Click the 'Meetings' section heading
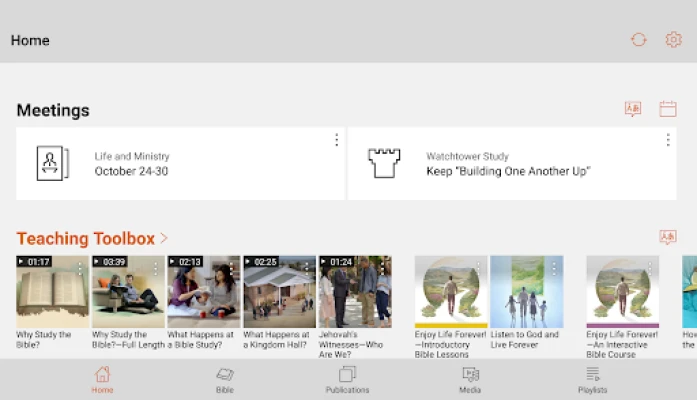Image resolution: width=697 pixels, height=400 pixels. [53, 110]
